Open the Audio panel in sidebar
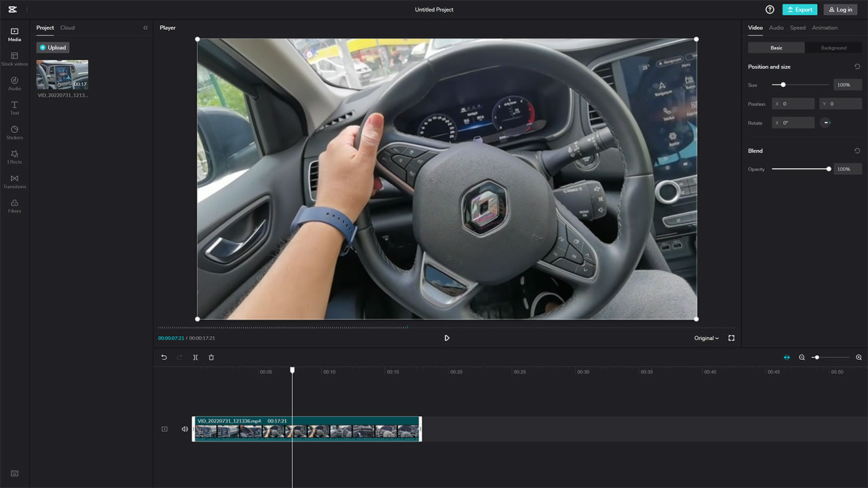This screenshot has width=868, height=488. point(14,83)
